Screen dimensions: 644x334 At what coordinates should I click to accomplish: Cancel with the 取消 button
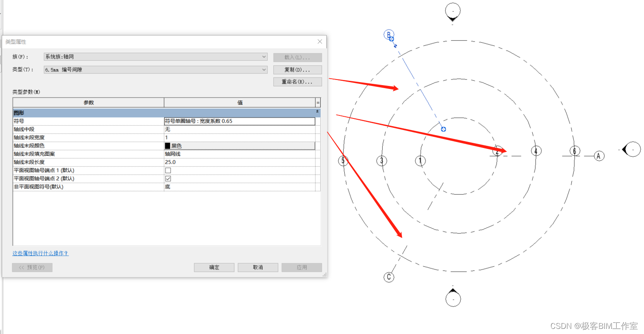pyautogui.click(x=258, y=267)
